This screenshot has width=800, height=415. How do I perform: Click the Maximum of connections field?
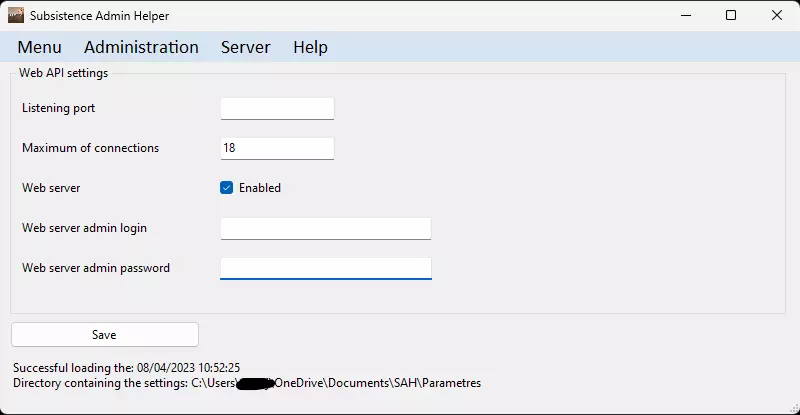pyautogui.click(x=277, y=148)
